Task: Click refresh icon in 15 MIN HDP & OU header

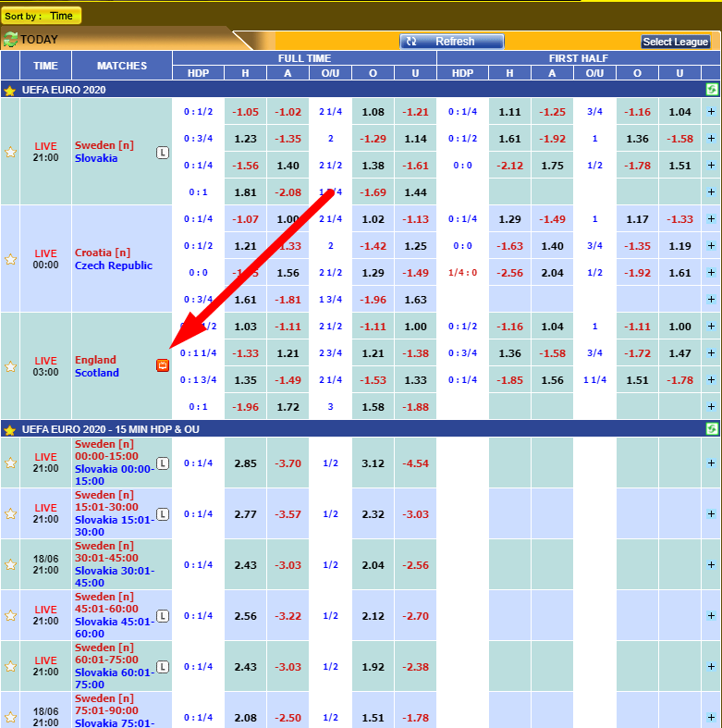Action: coord(711,429)
